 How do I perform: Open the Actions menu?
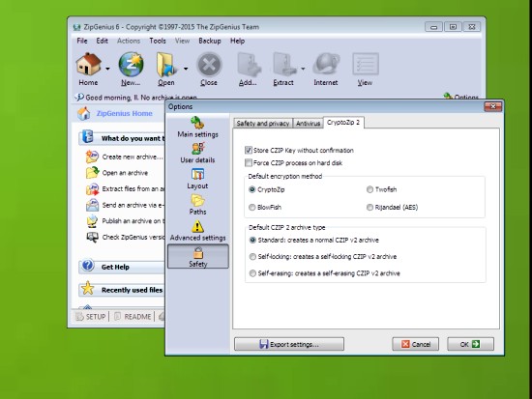coord(129,41)
